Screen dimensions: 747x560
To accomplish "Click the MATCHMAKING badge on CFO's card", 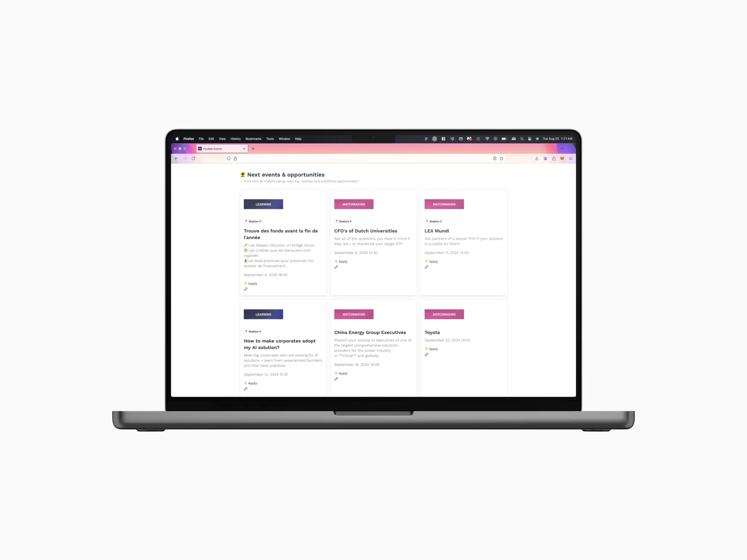I will tap(354, 204).
